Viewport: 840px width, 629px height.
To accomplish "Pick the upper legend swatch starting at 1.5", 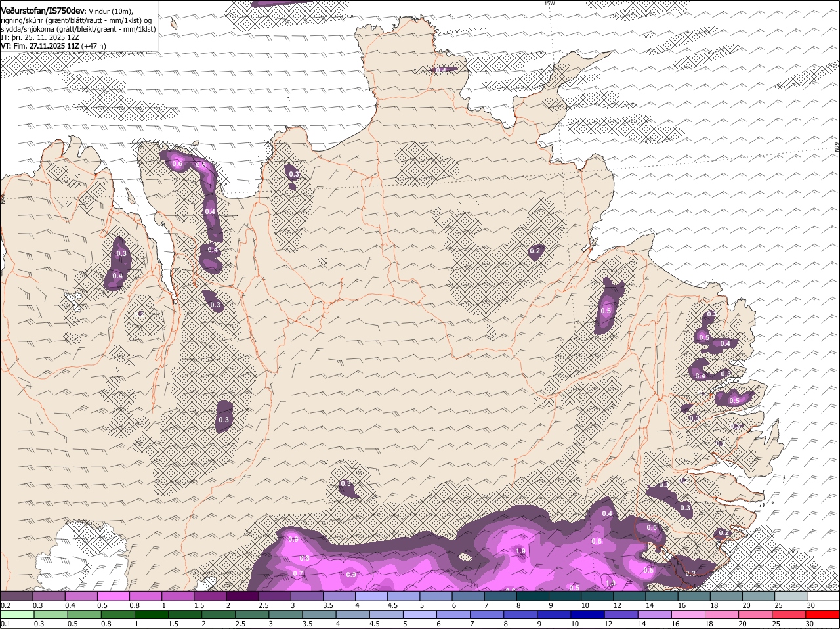I will tap(210, 596).
